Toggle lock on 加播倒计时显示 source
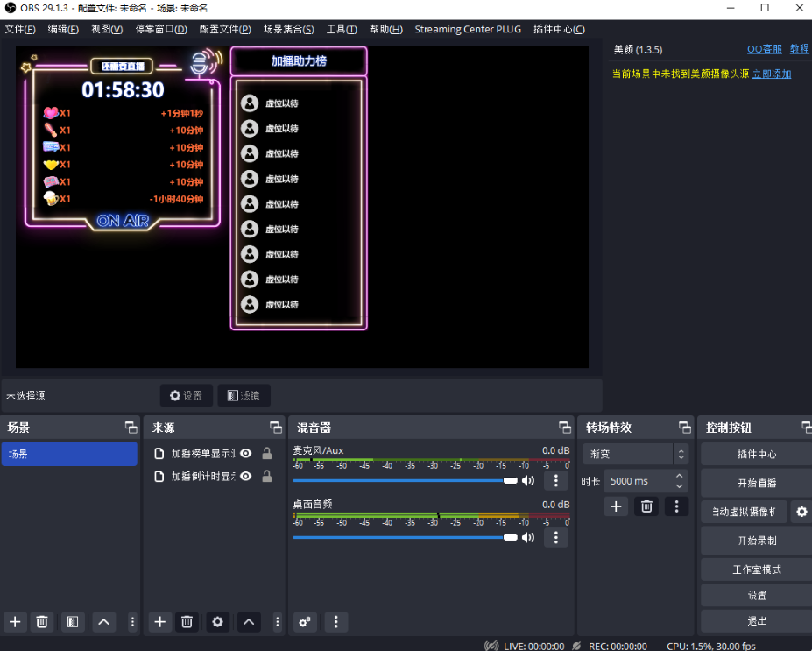Viewport: 812px width, 651px height. (267, 477)
